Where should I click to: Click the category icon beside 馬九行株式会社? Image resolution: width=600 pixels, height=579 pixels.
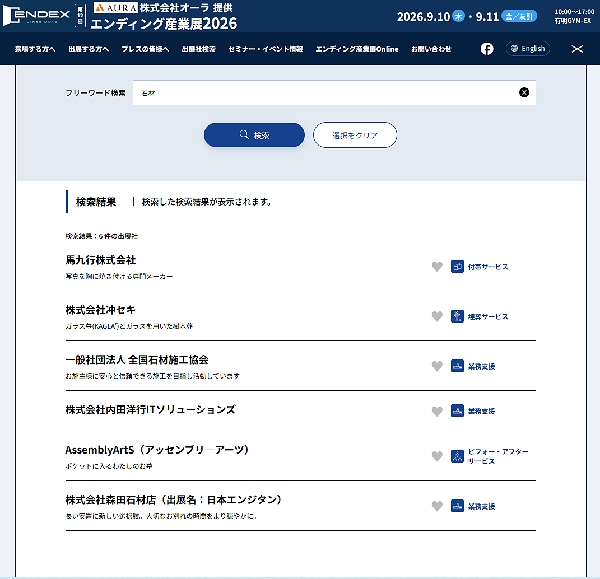[457, 266]
